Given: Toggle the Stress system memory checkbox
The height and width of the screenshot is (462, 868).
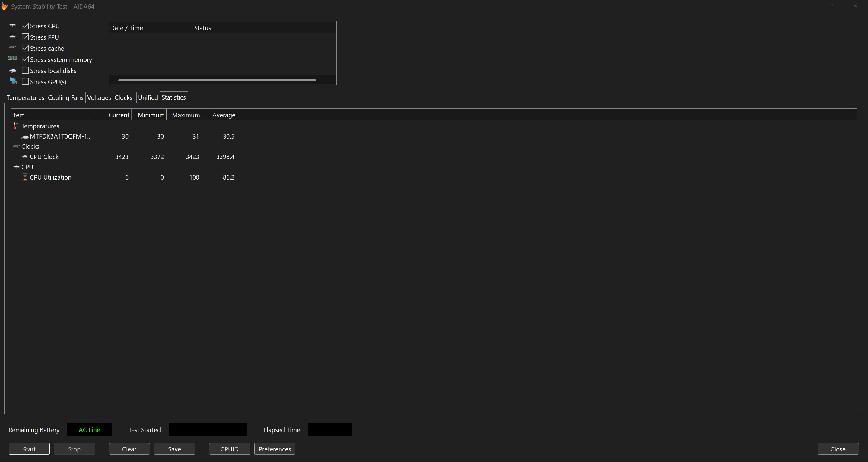Looking at the screenshot, I should (25, 59).
